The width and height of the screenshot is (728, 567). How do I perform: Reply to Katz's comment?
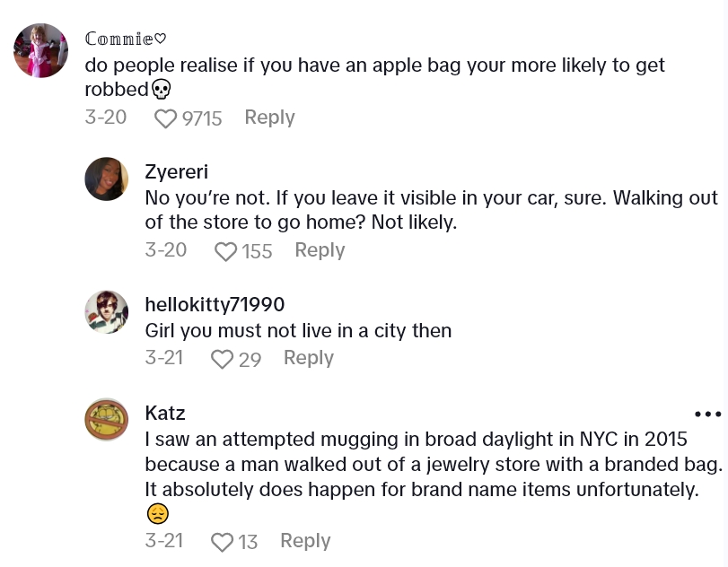pos(305,541)
